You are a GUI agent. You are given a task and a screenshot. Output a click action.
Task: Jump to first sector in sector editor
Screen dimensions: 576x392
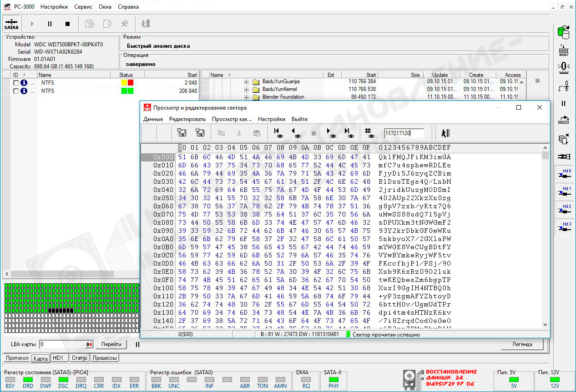coord(279,133)
